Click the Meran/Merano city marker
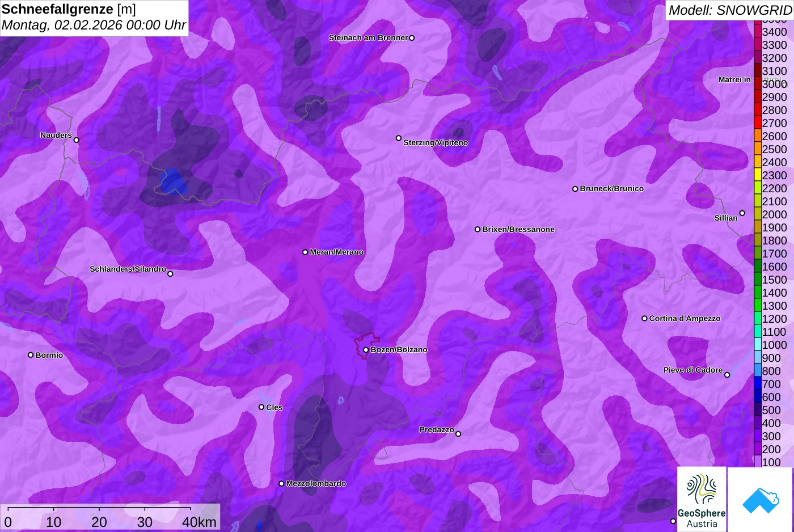The image size is (794, 532). (305, 252)
